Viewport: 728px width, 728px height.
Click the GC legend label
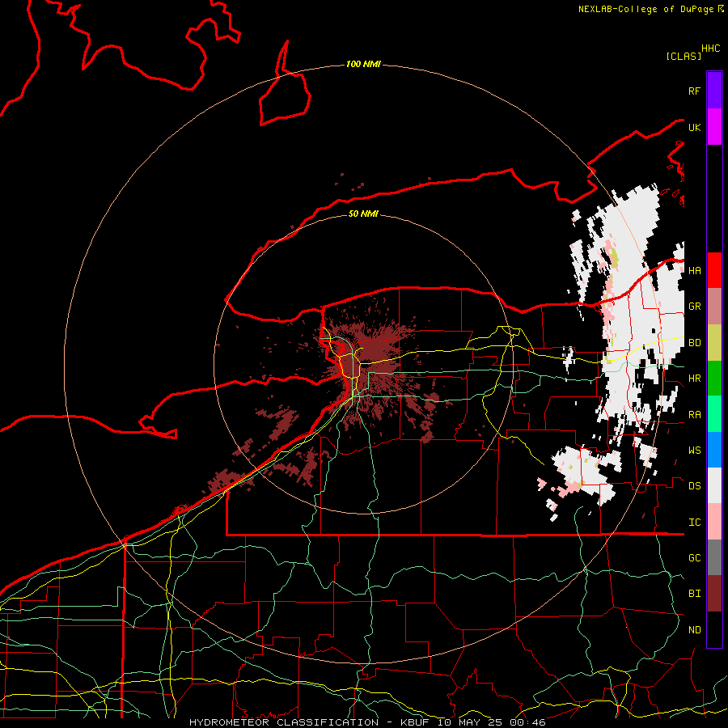coord(695,558)
